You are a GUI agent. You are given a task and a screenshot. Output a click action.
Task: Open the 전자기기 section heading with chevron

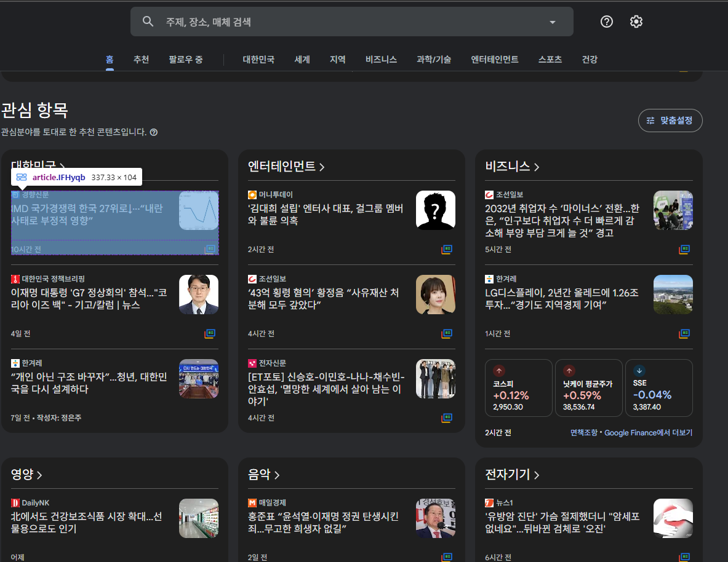(512, 474)
